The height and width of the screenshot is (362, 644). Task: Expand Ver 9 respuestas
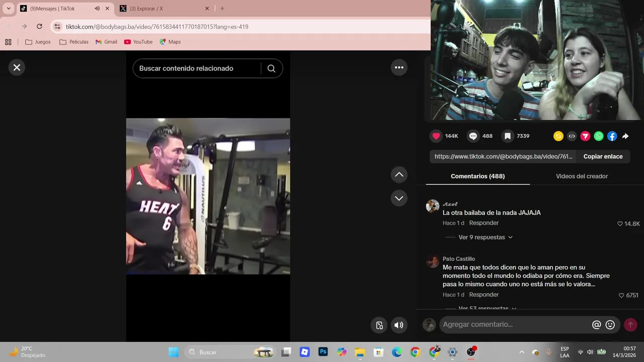pos(486,237)
